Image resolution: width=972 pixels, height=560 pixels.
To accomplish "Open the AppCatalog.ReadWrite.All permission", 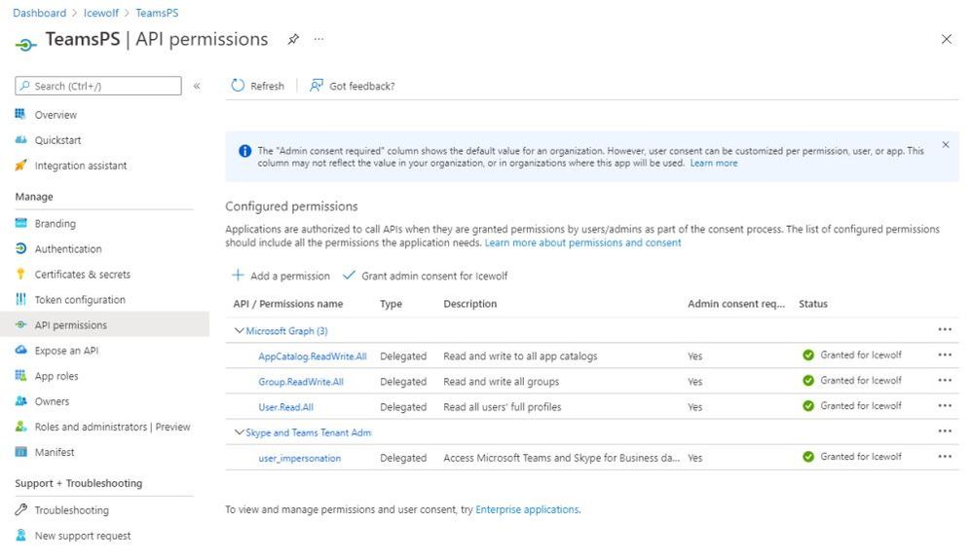I will [x=313, y=356].
